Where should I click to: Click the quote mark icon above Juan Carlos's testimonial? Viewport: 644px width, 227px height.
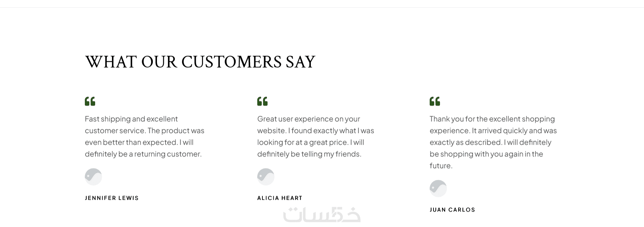[x=435, y=101]
